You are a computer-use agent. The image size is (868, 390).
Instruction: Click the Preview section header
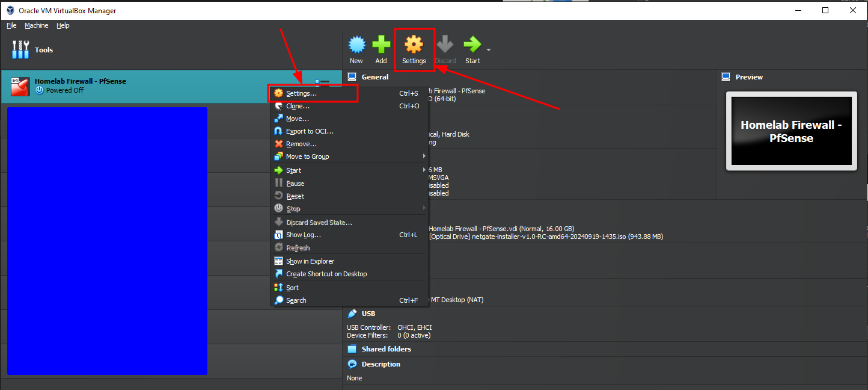click(749, 77)
